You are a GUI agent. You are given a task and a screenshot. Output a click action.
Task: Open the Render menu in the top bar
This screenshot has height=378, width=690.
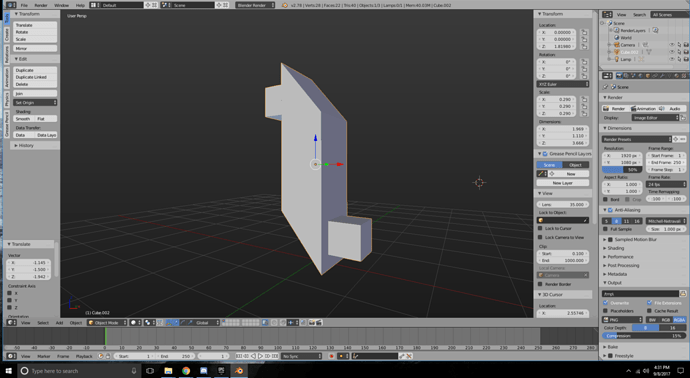(x=41, y=5)
